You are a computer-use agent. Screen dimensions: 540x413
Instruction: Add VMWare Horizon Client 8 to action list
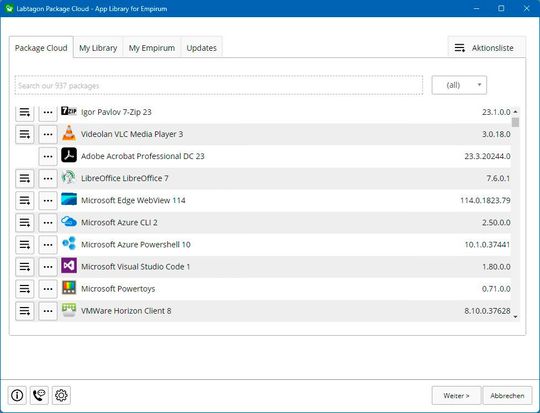click(24, 311)
